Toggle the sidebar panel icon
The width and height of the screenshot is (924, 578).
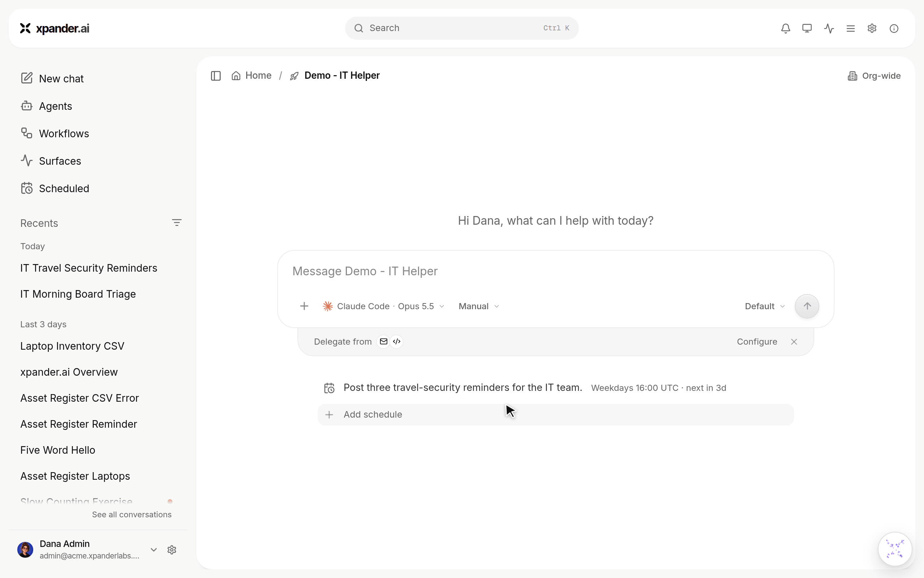(x=216, y=76)
